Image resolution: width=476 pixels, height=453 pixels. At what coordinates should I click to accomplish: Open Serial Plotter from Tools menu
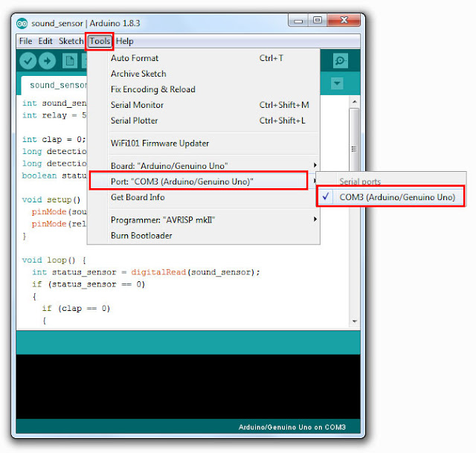[203, 121]
